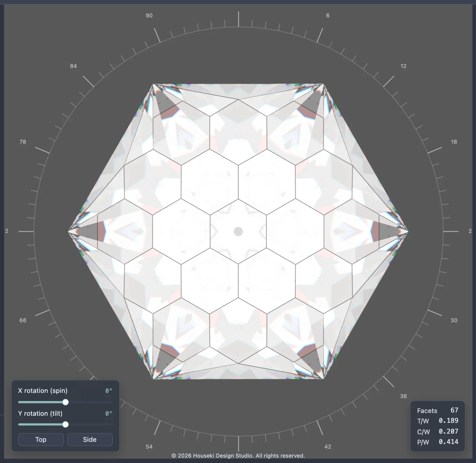Select the Y rotation degree value field

(x=109, y=414)
